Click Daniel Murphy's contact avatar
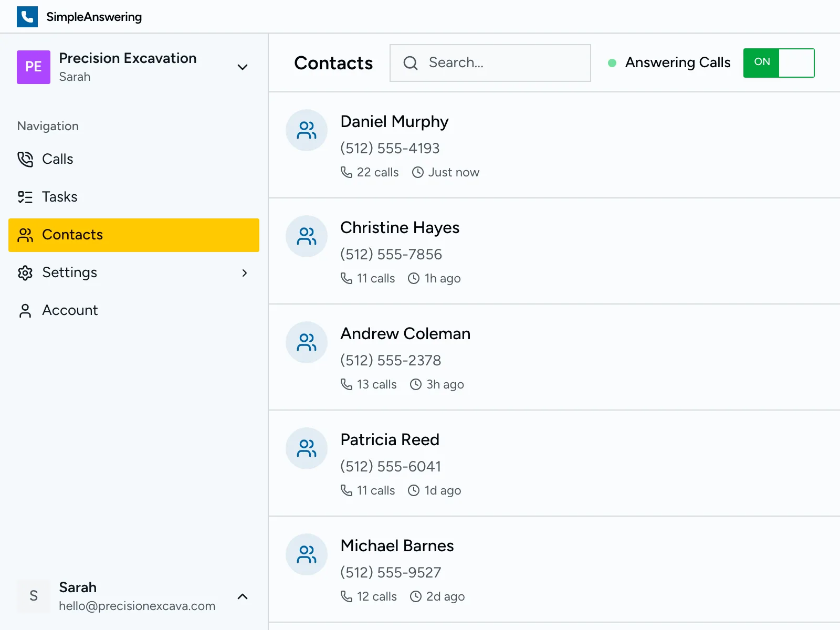The image size is (840, 630). (306, 130)
